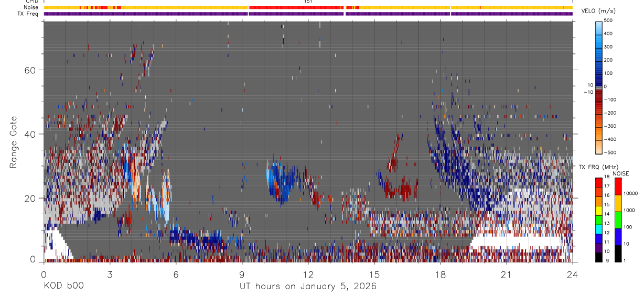Click the 10000 tick on noise legend

[x=631, y=193]
